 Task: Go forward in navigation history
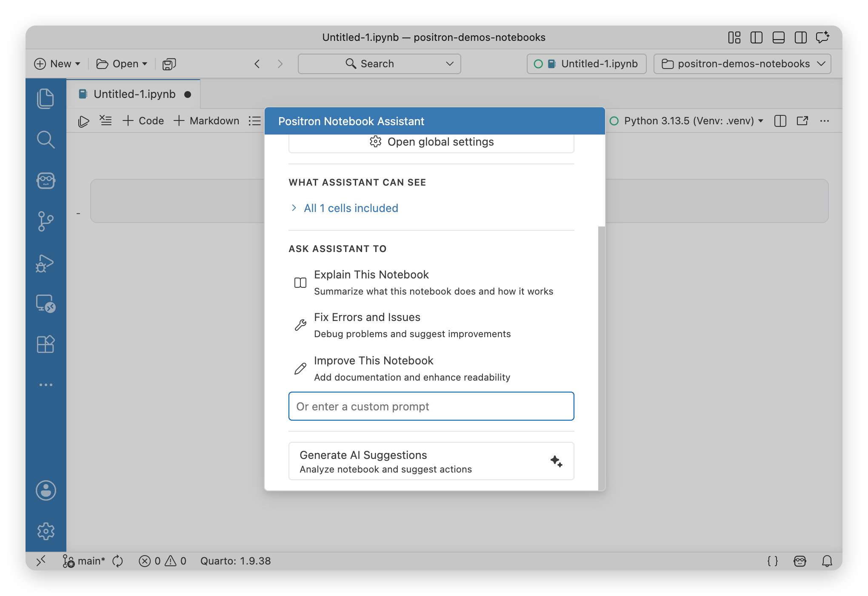coord(280,64)
